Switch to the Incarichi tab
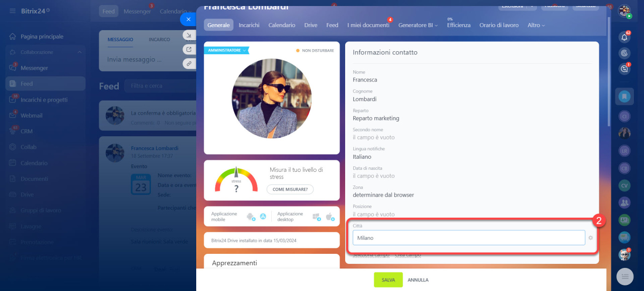Screen dimensions: 644x291 (249, 25)
